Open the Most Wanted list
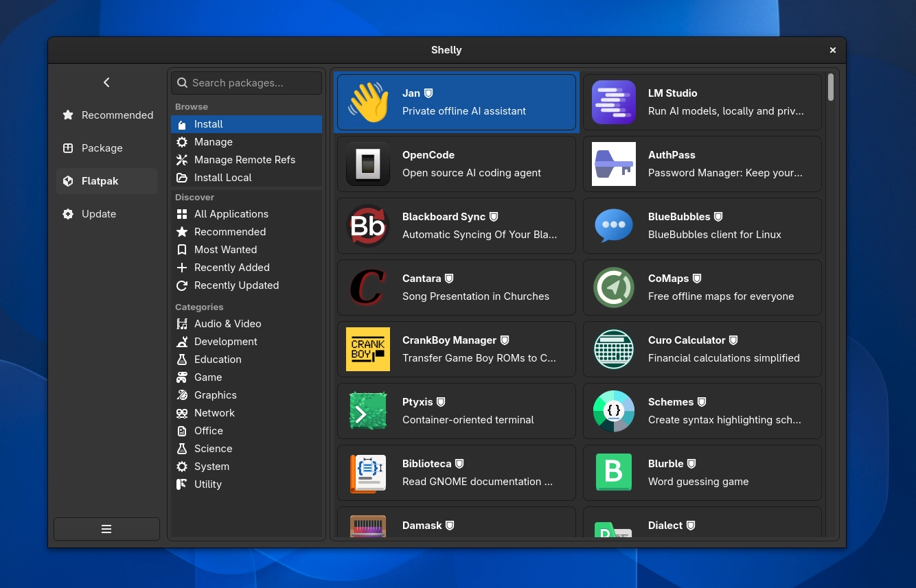 (x=247, y=250)
